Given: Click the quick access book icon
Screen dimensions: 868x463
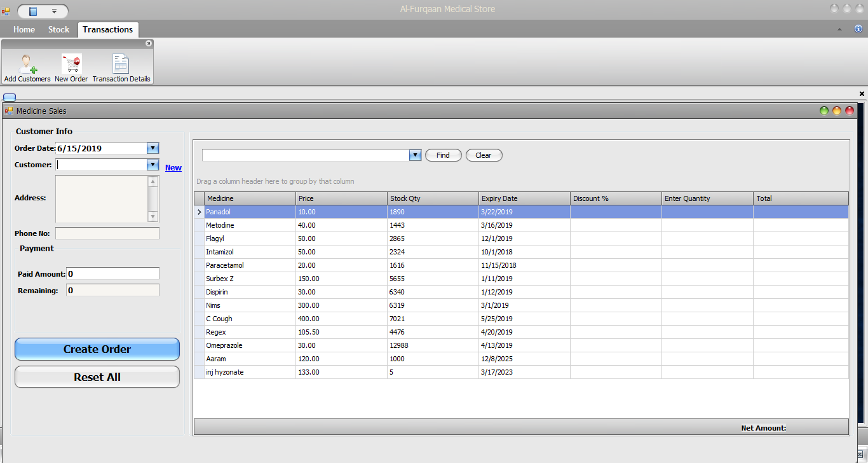Looking at the screenshot, I should (x=33, y=11).
